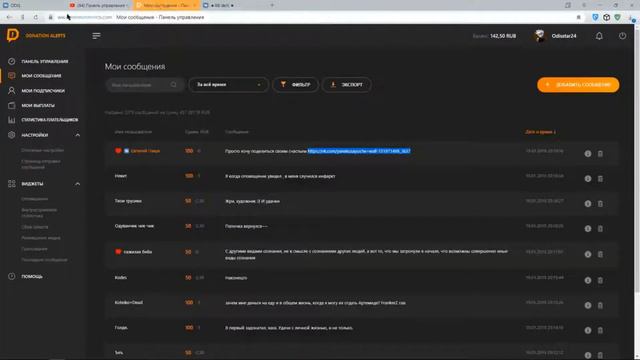Click the page vertical scrollbar
The image size is (640, 360).
point(637,159)
